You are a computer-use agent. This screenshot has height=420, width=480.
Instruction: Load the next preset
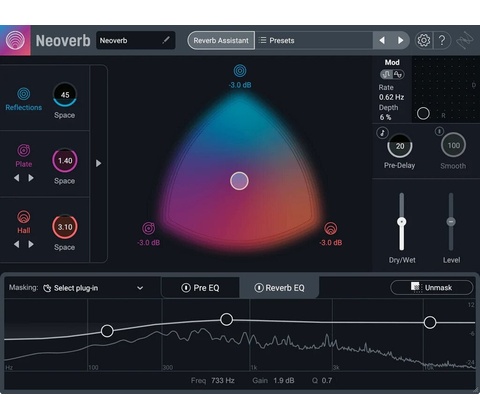(400, 40)
